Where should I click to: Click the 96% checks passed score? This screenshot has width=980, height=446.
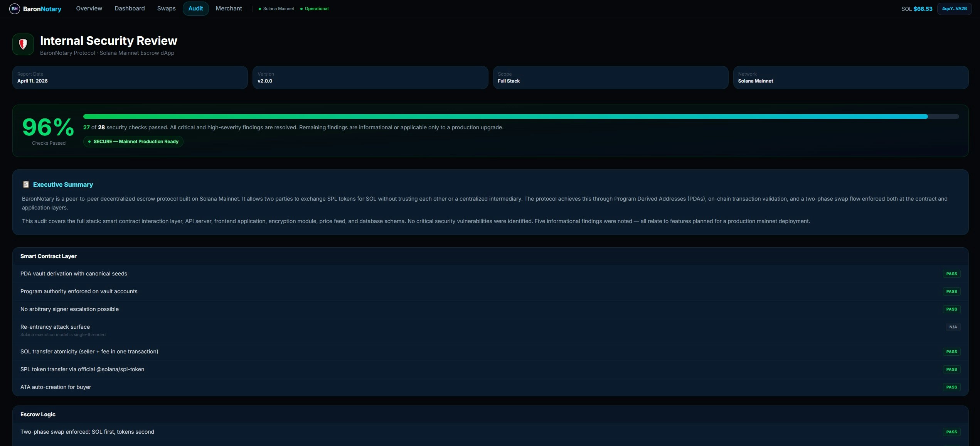pos(48,127)
